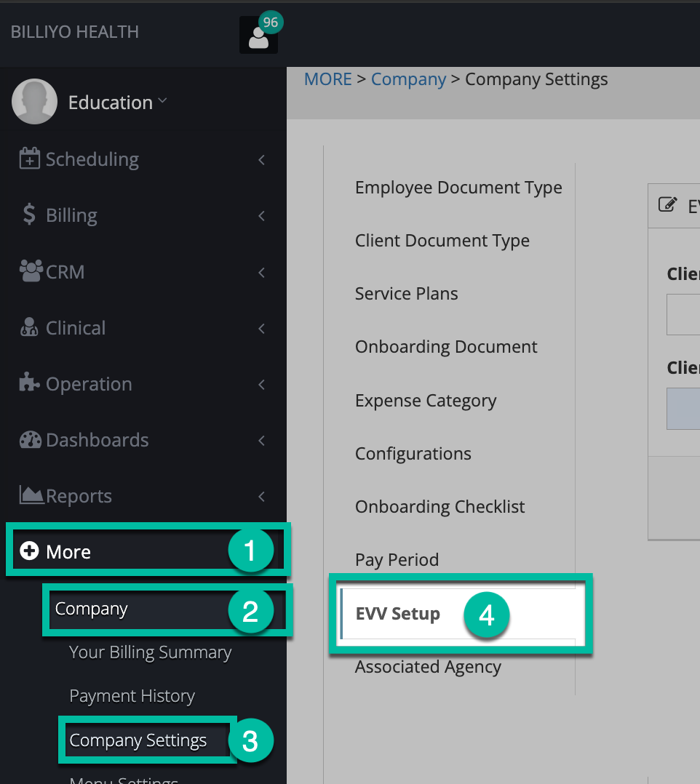Screen dimensions: 700x784
Task: Select EVV Setup settings tab
Action: [x=397, y=614]
